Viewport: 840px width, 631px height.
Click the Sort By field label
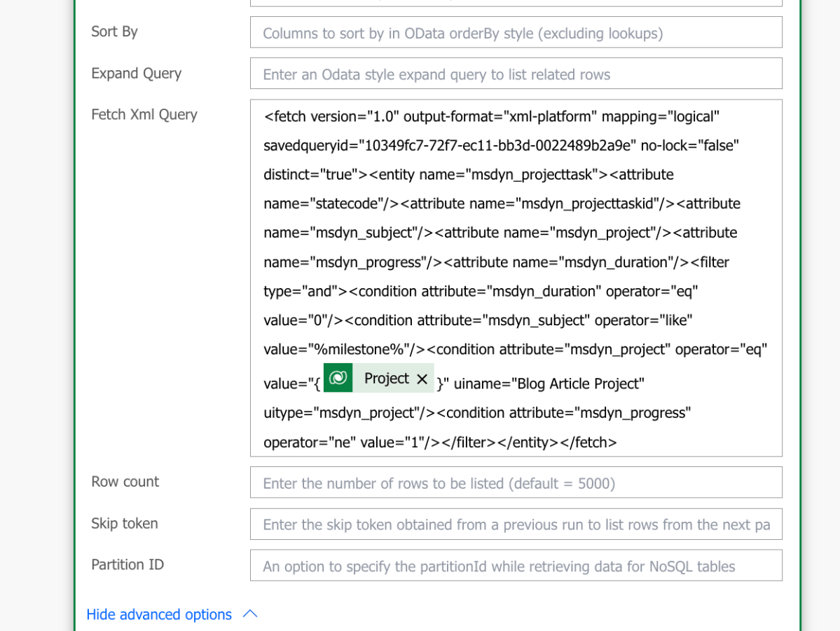pyautogui.click(x=114, y=32)
